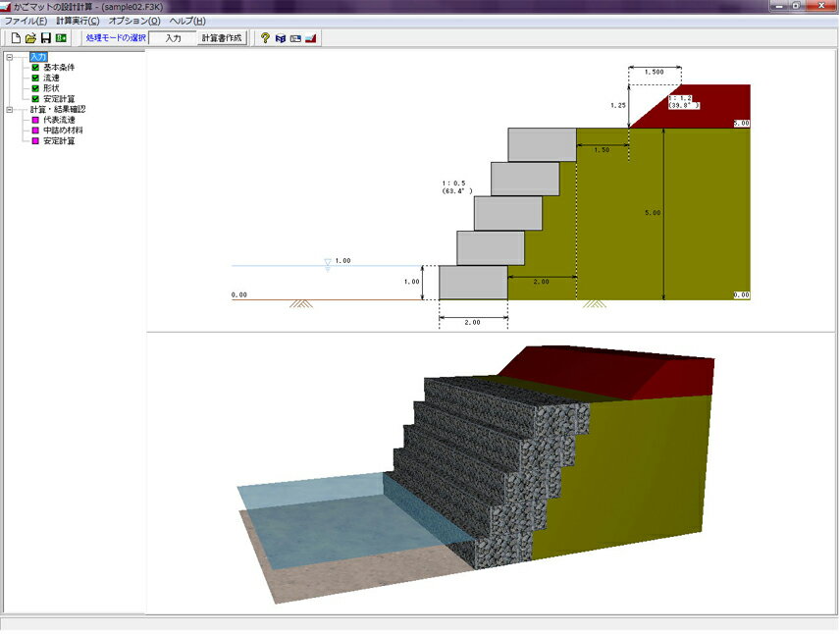The width and height of the screenshot is (840, 634).
Task: Select the checked 流速 tree item
Action: [51, 78]
